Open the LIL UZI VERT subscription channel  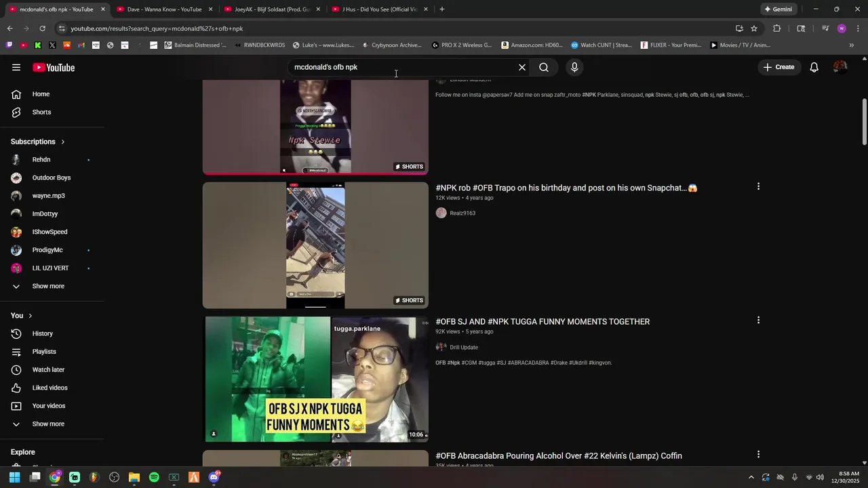pos(52,268)
